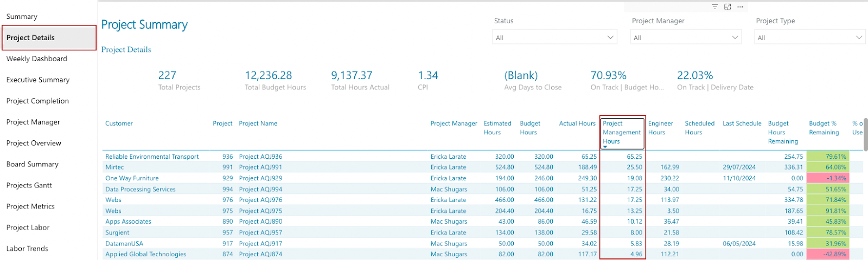Click the red -42.89% cell
Screen dimensions: 868x260
[x=828, y=254]
